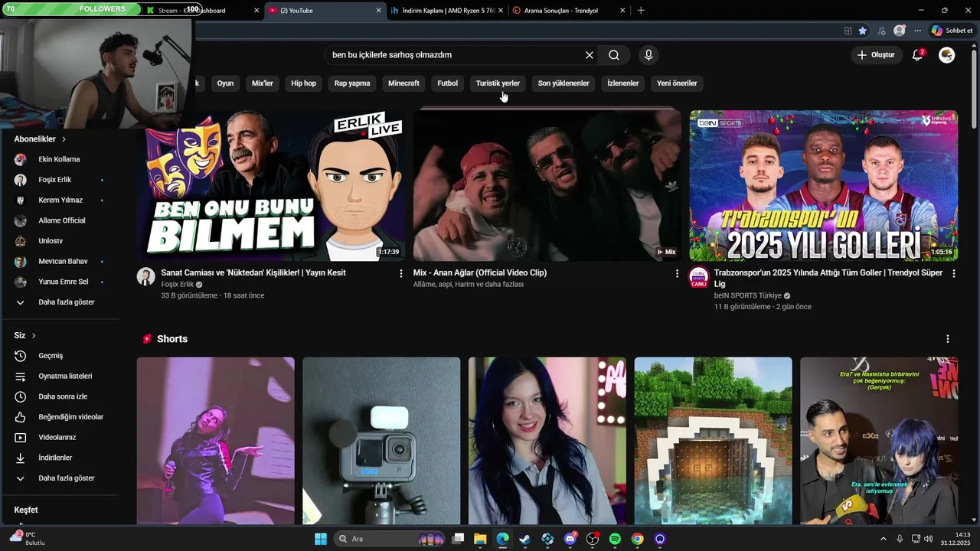This screenshot has width=980, height=551.
Task: Expand first Daha fazla göster in subscriptions
Action: pos(66,302)
